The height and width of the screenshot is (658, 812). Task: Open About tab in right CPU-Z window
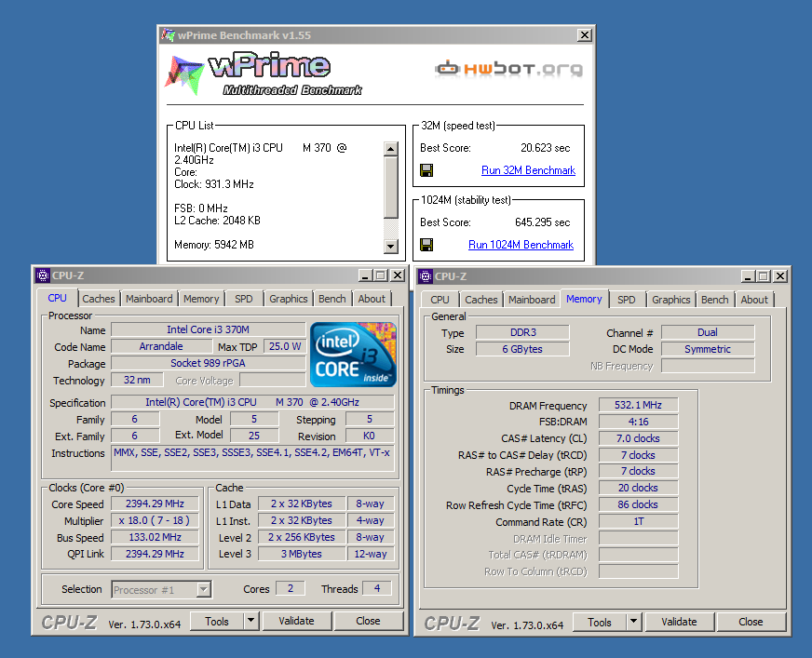point(754,300)
